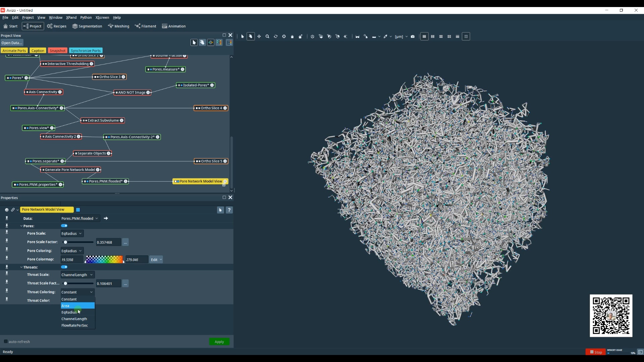This screenshot has height=362, width=644.
Task: Toggle the Pores switch off
Action: pos(64,226)
